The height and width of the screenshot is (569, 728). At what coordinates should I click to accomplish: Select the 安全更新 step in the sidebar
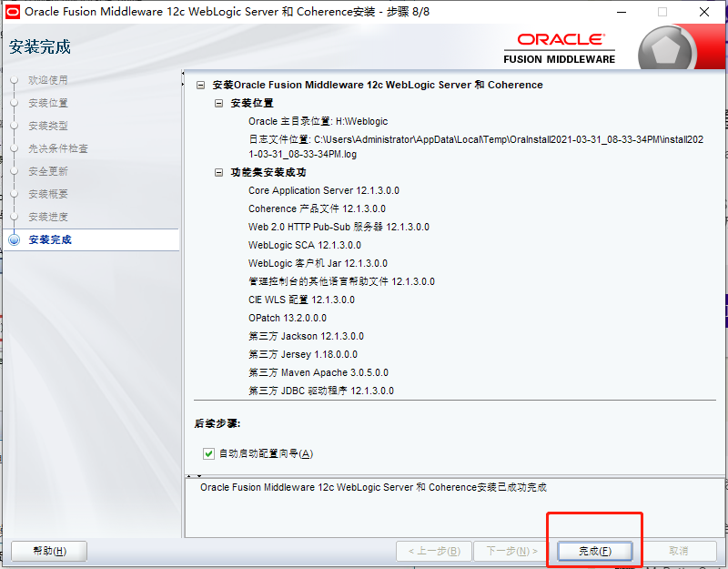[48, 171]
